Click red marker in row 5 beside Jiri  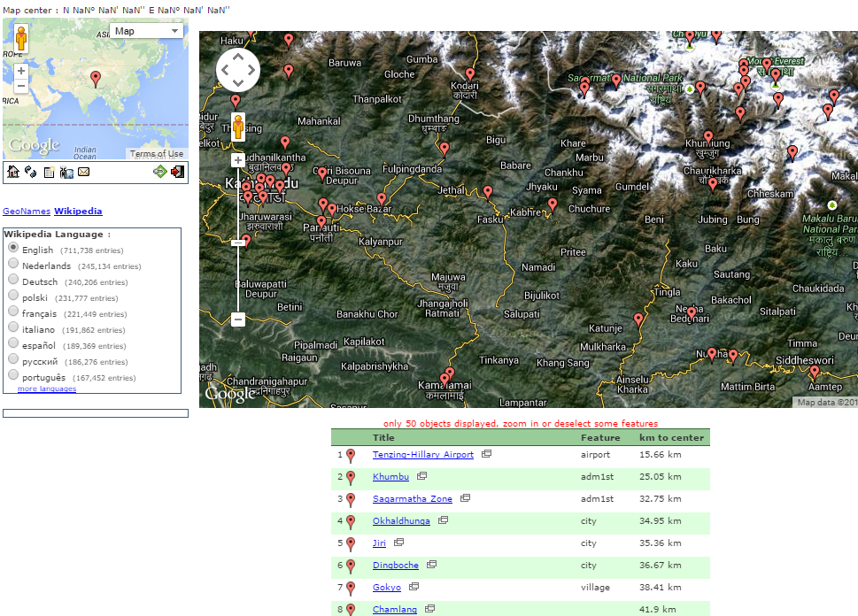pos(351,544)
